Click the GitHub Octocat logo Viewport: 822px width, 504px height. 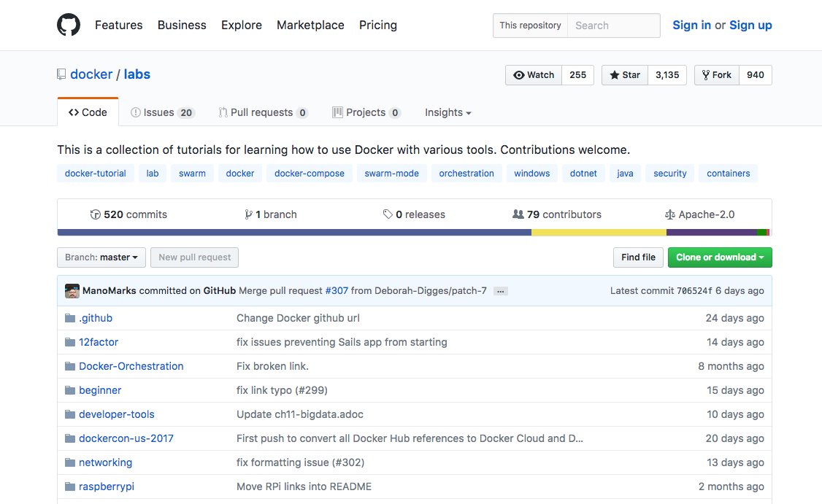pos(69,25)
